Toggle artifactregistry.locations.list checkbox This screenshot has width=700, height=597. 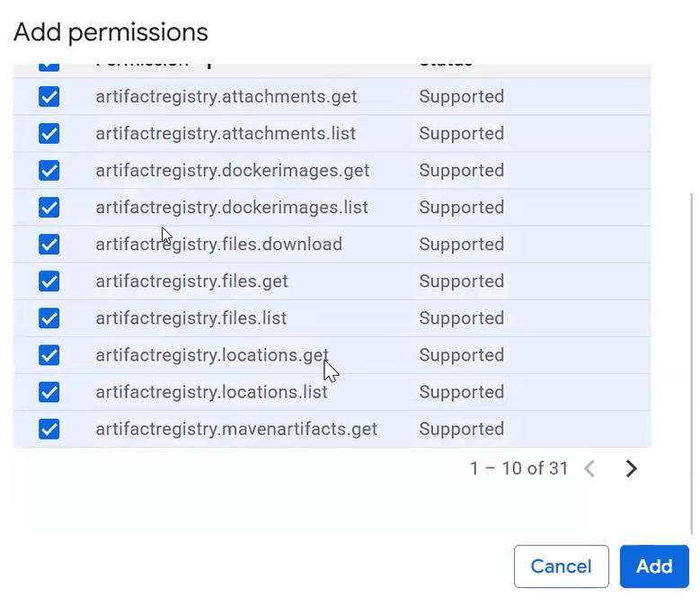click(x=49, y=392)
